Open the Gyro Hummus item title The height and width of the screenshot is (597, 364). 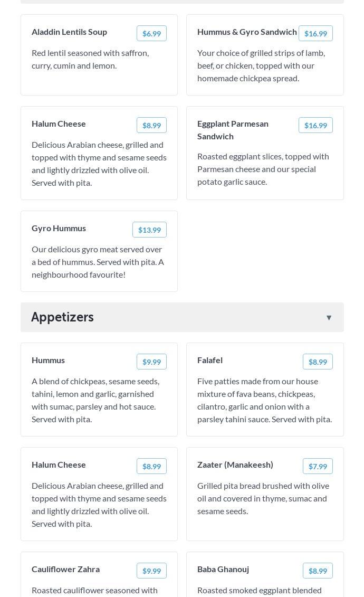(x=59, y=228)
